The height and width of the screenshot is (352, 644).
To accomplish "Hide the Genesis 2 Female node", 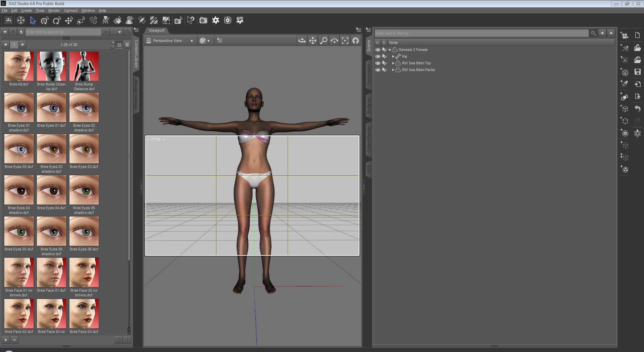I will click(378, 50).
